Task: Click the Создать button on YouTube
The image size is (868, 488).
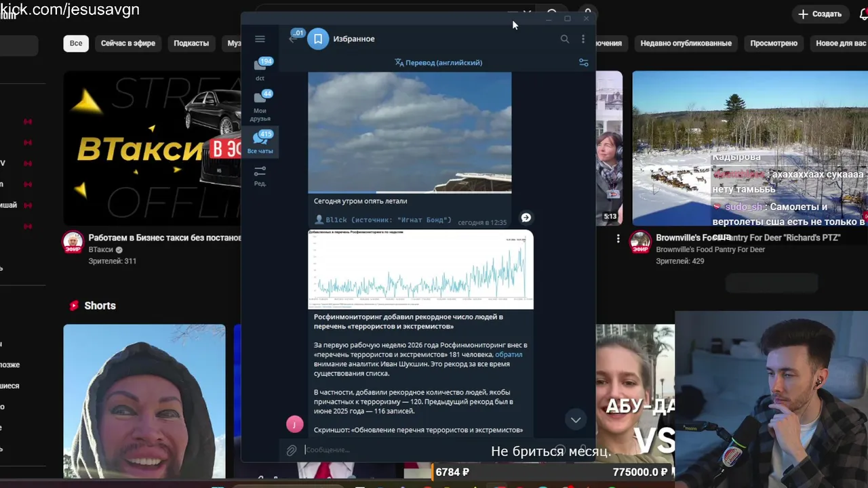Action: [x=820, y=14]
